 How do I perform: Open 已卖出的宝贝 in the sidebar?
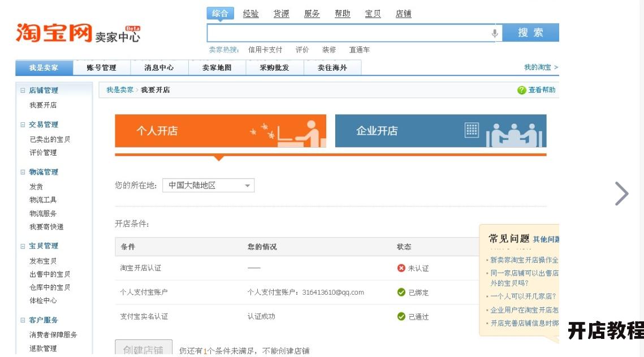point(50,139)
